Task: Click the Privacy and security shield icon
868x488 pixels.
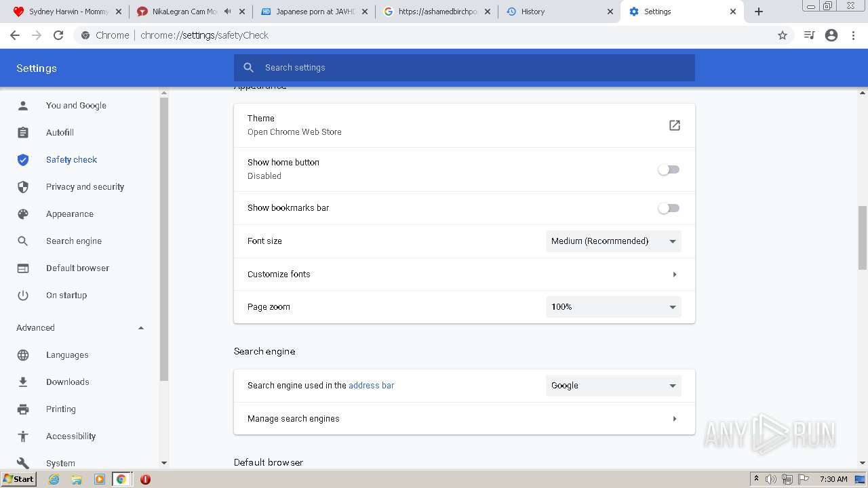Action: pyautogui.click(x=23, y=187)
